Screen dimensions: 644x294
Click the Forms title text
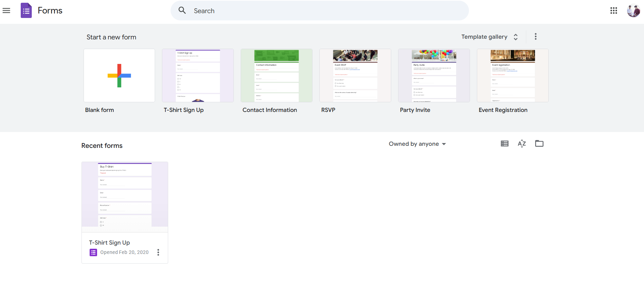click(50, 11)
